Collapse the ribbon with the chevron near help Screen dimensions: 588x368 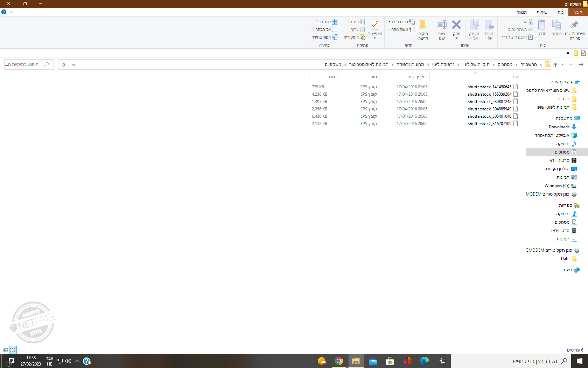12,12
